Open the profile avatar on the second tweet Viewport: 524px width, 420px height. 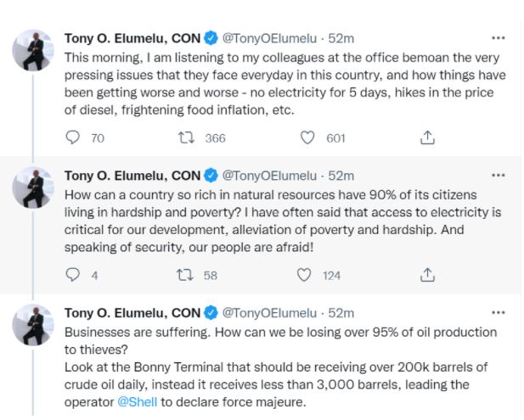coord(34,192)
